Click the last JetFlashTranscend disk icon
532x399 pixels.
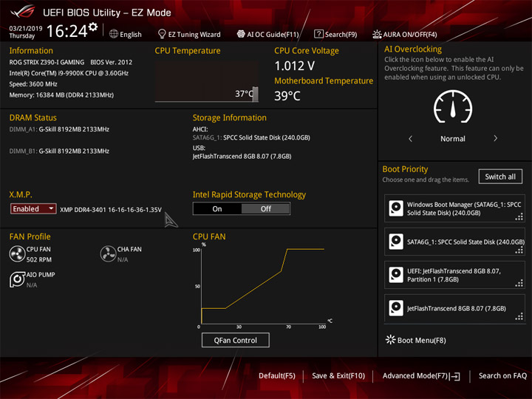[x=396, y=308]
